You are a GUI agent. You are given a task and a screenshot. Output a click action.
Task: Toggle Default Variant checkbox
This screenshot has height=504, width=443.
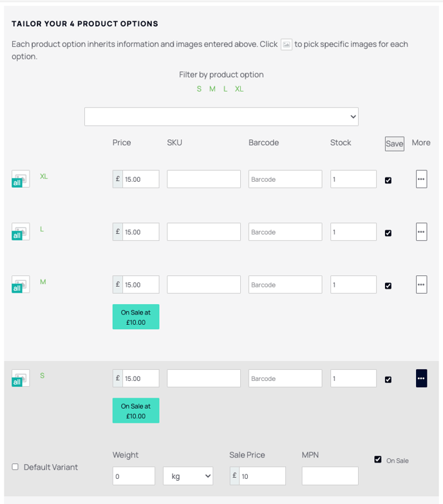(x=15, y=467)
